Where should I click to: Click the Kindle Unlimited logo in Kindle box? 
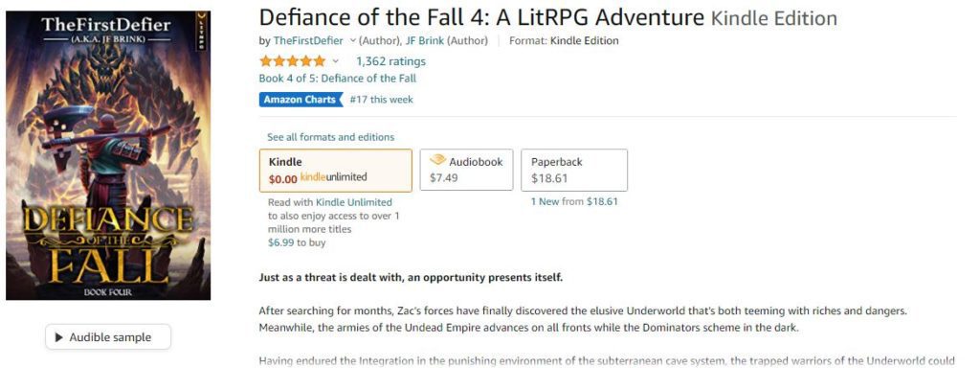pos(333,177)
